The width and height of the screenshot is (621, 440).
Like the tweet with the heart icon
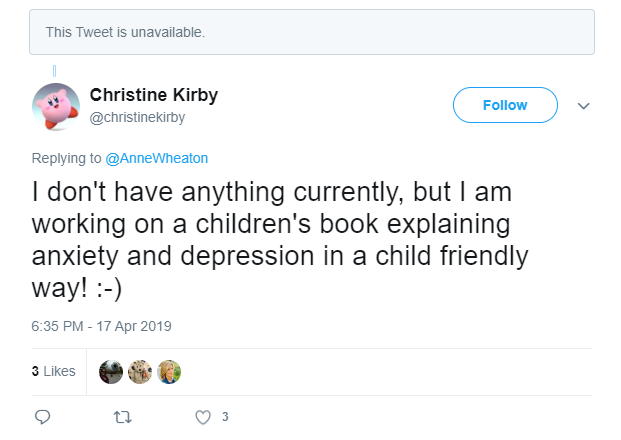coord(203,417)
